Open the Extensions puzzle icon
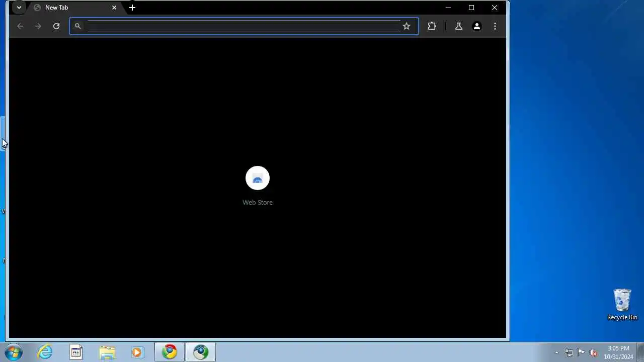The height and width of the screenshot is (362, 644). click(432, 26)
